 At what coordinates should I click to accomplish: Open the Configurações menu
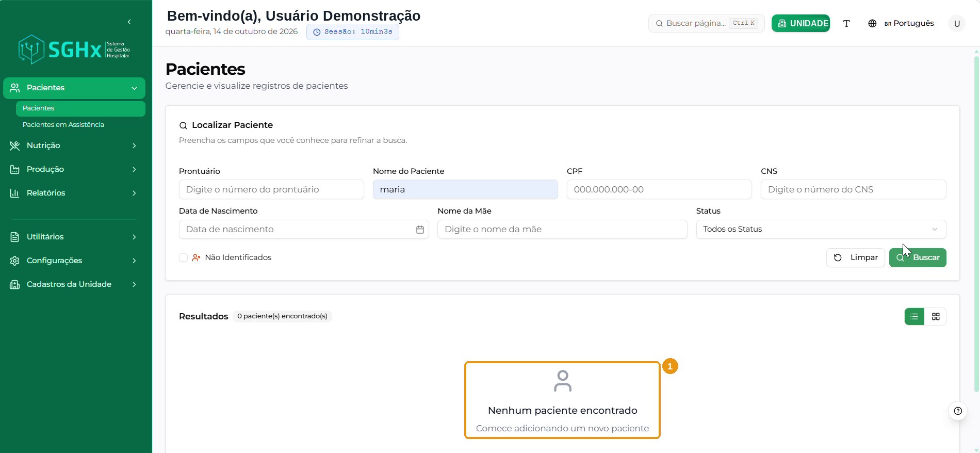coord(74,261)
